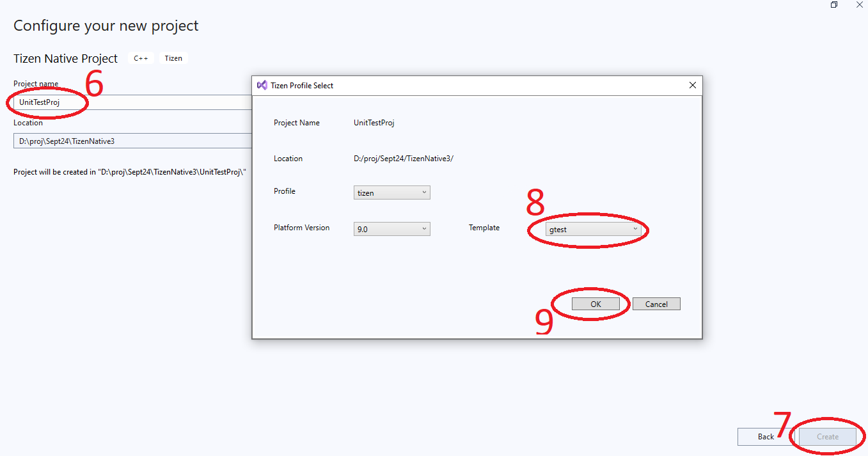Click the Tizen Profile Select title text
868x456 pixels.
pos(302,86)
